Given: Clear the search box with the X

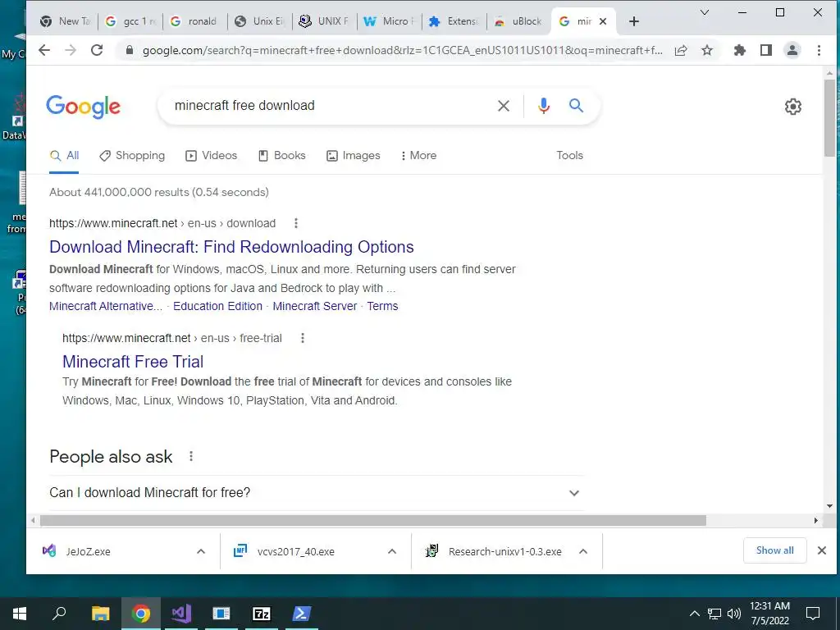Looking at the screenshot, I should tap(504, 106).
